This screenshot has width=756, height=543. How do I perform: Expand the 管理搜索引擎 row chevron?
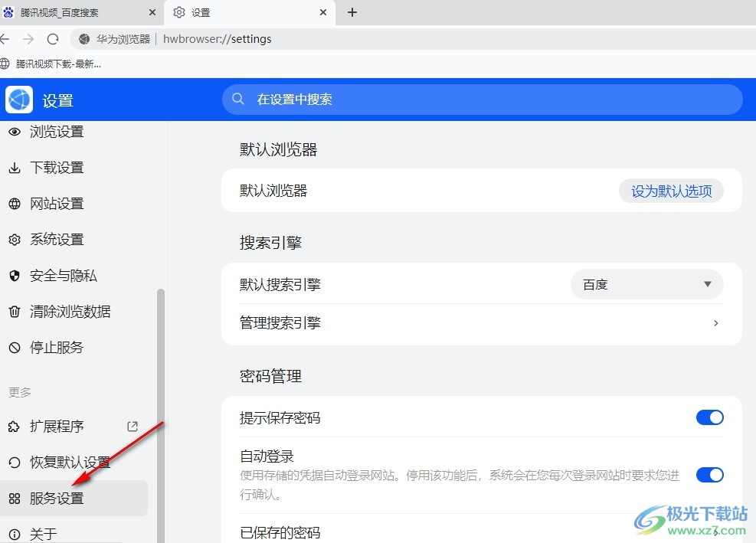point(716,323)
